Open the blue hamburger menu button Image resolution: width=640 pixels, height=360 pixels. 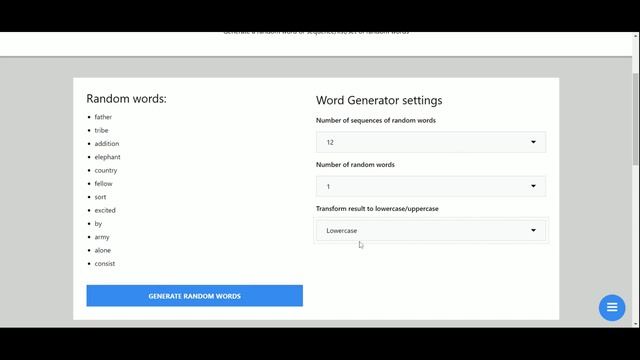pos(612,307)
